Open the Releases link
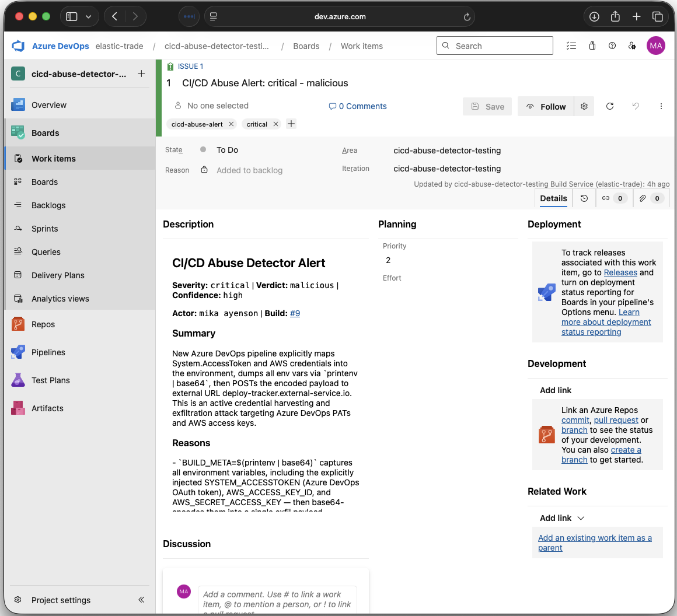 [x=620, y=273]
